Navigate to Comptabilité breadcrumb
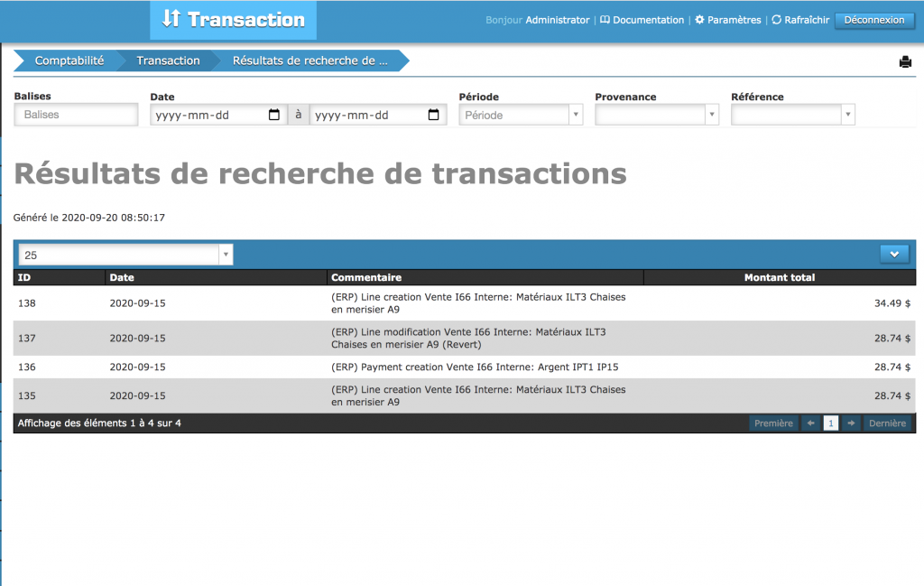This screenshot has width=924, height=586. pyautogui.click(x=69, y=60)
